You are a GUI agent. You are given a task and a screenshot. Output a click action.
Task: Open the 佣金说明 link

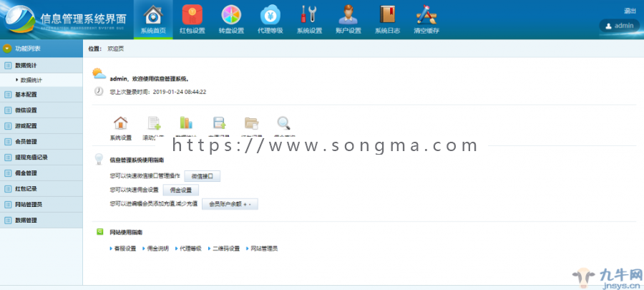click(157, 248)
